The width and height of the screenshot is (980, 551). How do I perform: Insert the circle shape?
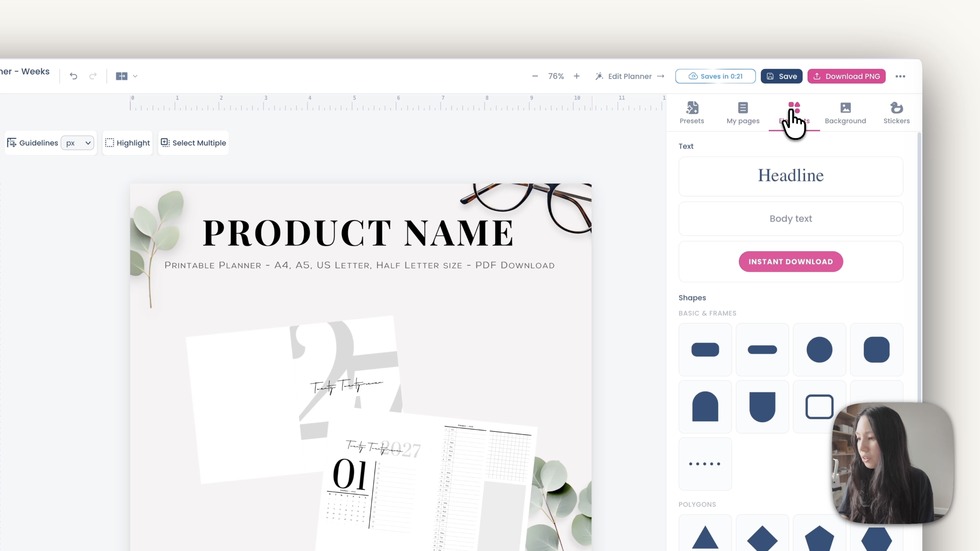coord(819,349)
